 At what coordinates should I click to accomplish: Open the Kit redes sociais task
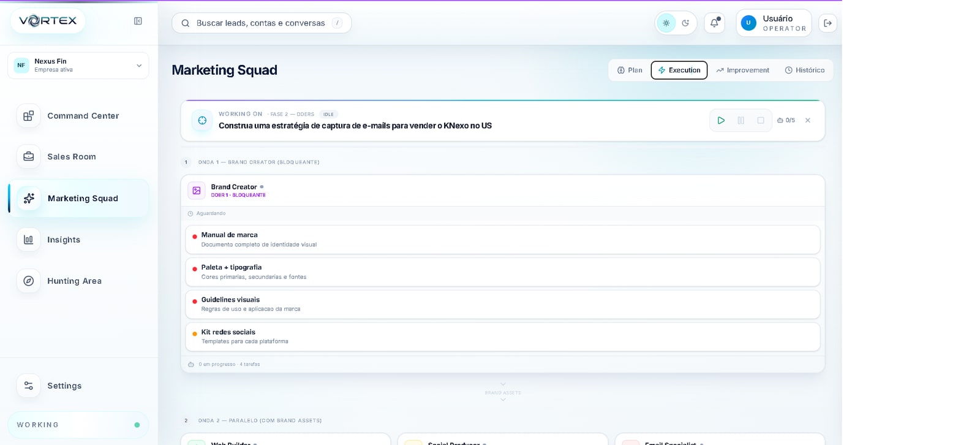(x=503, y=337)
